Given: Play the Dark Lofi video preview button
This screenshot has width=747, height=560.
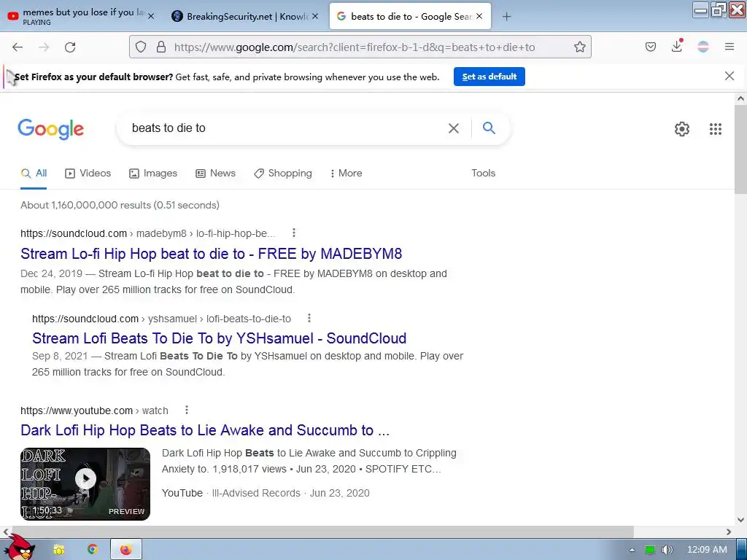Looking at the screenshot, I should coord(86,478).
